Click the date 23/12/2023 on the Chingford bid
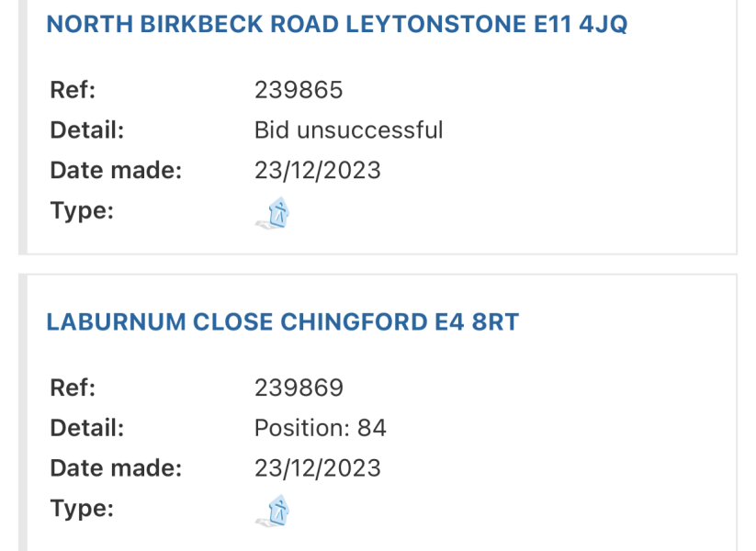The width and height of the screenshot is (756, 551). [x=317, y=467]
